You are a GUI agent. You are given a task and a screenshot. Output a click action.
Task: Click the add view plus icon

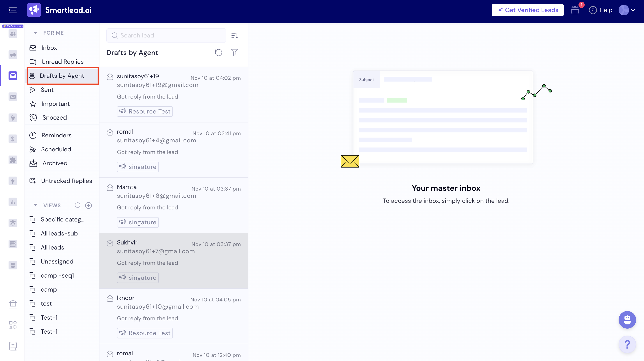(x=88, y=205)
